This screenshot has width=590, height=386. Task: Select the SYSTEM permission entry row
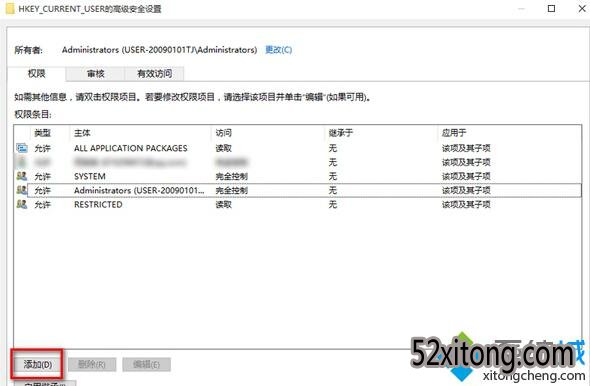(x=297, y=176)
